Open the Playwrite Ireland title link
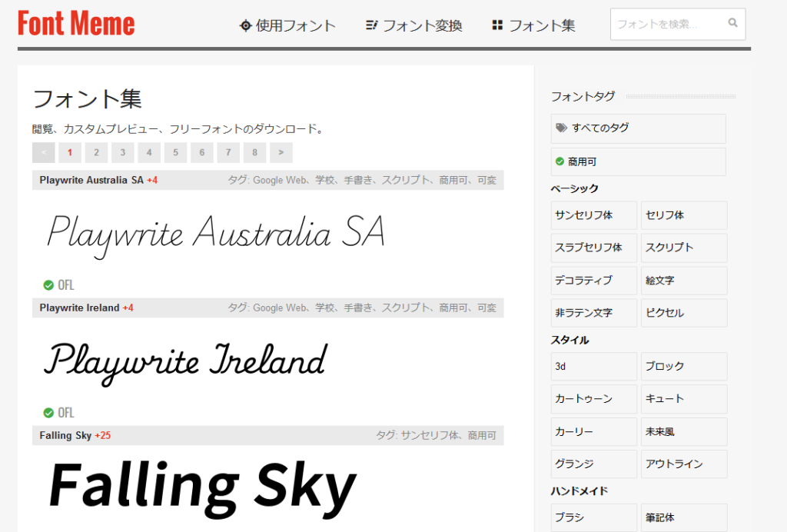The image size is (787, 532). [79, 308]
